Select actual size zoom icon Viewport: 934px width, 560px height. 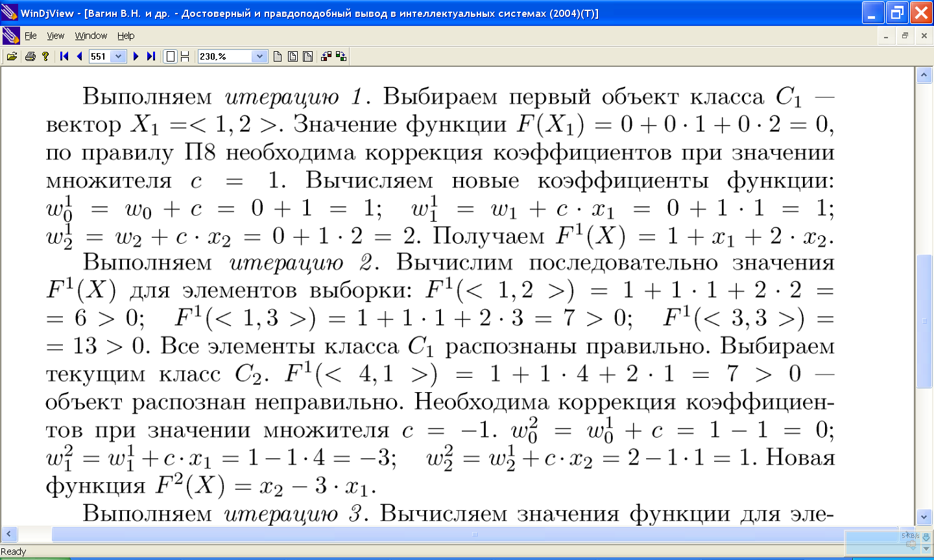[x=278, y=56]
